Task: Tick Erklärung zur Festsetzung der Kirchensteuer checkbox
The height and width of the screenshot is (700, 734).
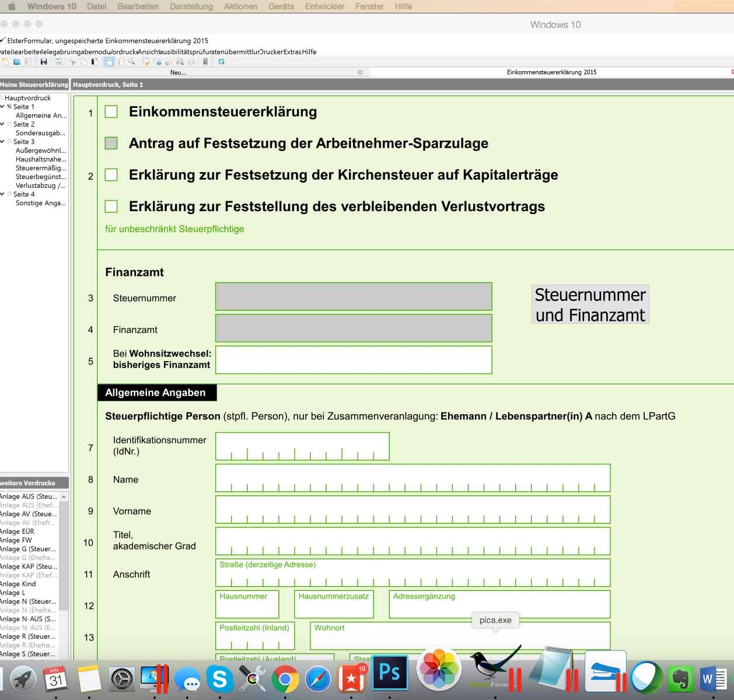Action: (x=111, y=174)
